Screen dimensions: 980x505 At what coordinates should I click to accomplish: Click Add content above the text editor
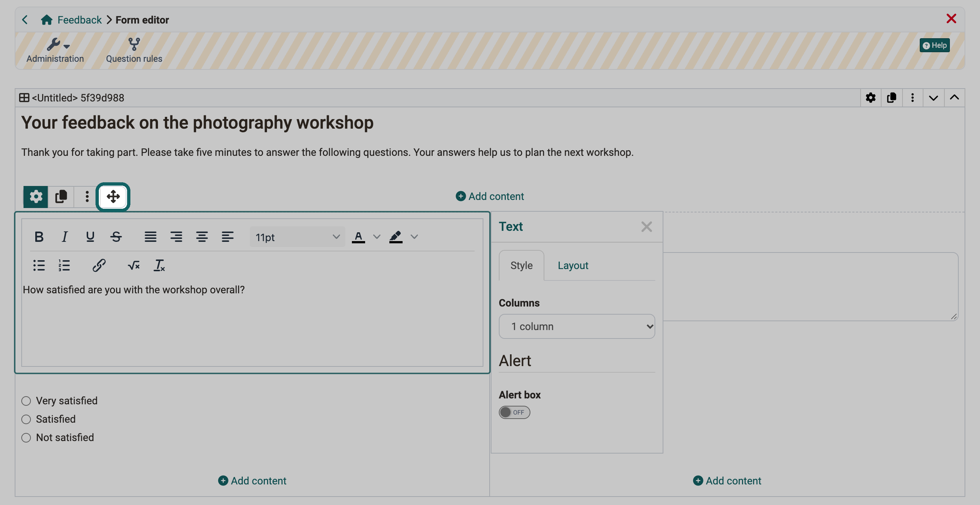tap(490, 196)
